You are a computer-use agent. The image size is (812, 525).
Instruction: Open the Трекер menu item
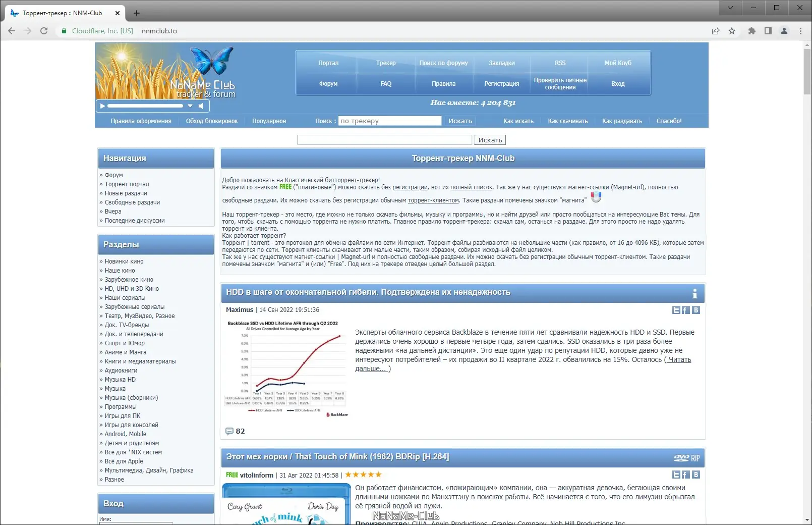coord(386,63)
